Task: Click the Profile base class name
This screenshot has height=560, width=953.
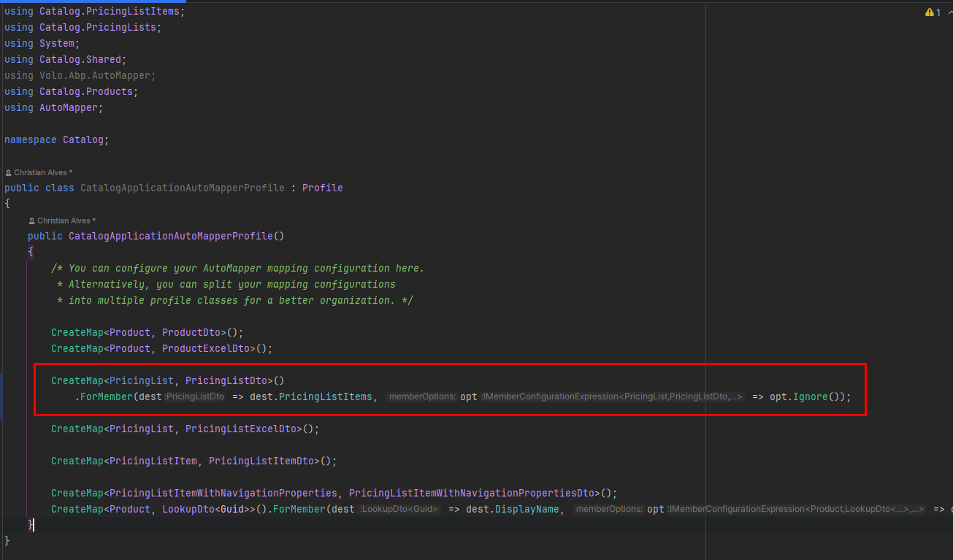Action: tap(322, 188)
